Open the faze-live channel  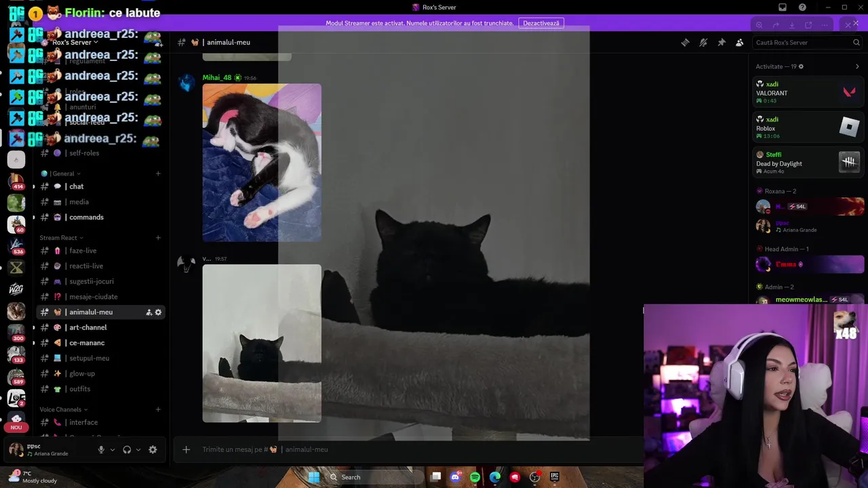[100, 251]
